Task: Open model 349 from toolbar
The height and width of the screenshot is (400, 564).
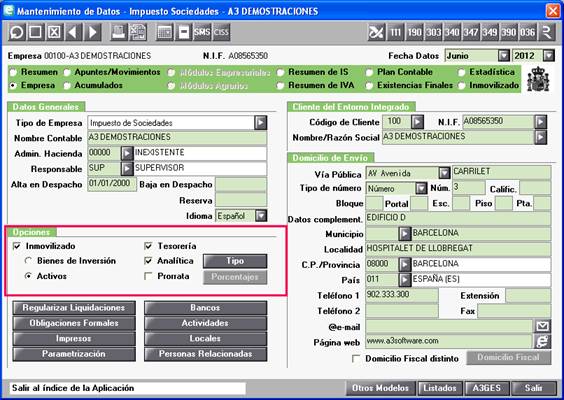Action: 490,32
